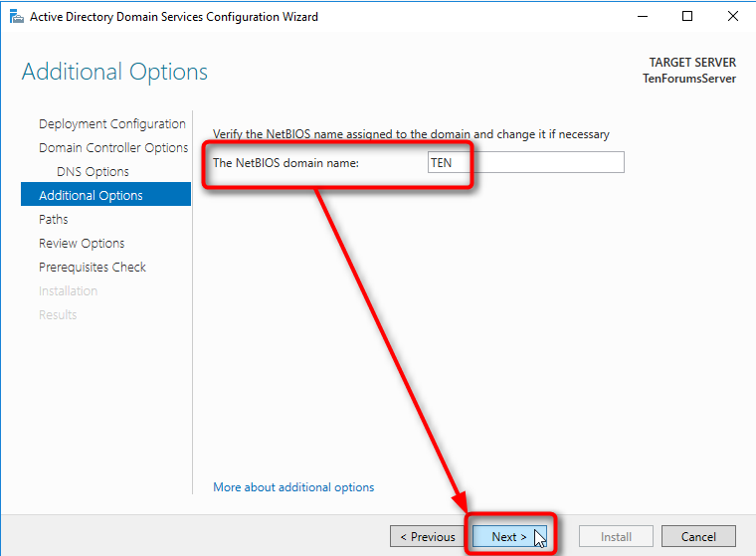Open the Paths step
756x556 pixels.
pos(54,220)
